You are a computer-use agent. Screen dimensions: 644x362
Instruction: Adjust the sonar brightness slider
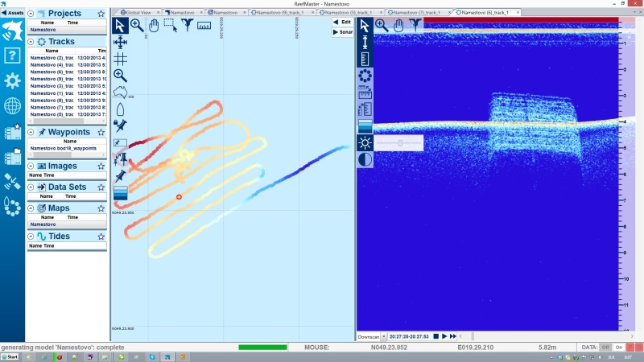click(400, 142)
